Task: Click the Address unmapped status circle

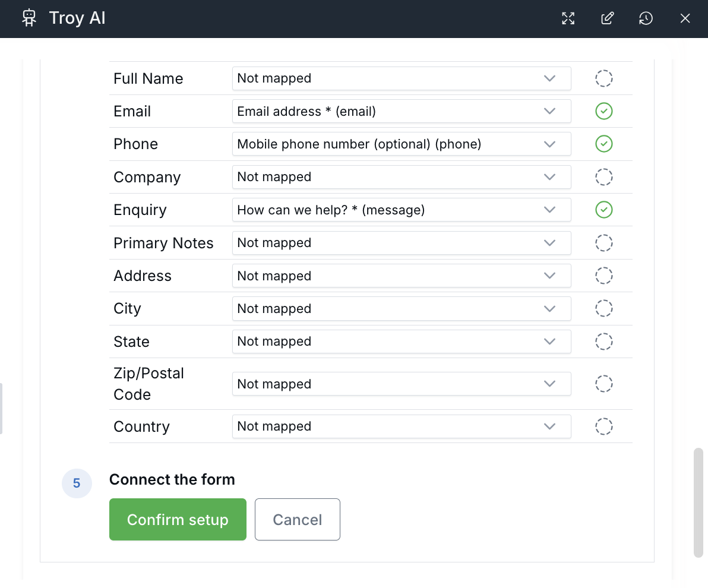Action: click(603, 276)
